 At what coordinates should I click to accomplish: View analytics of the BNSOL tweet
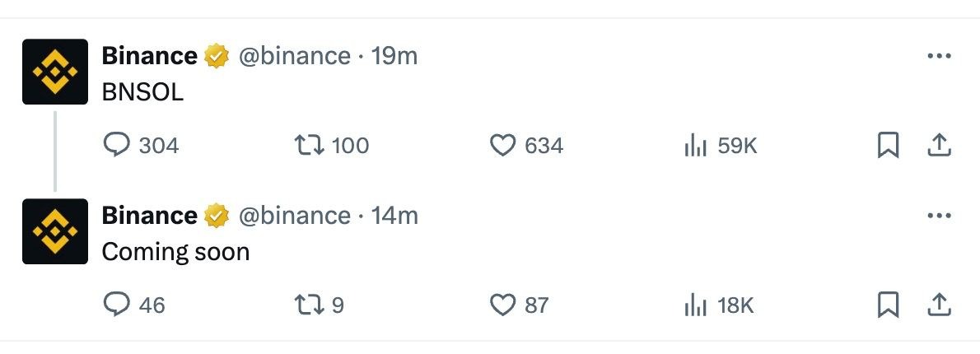click(696, 146)
